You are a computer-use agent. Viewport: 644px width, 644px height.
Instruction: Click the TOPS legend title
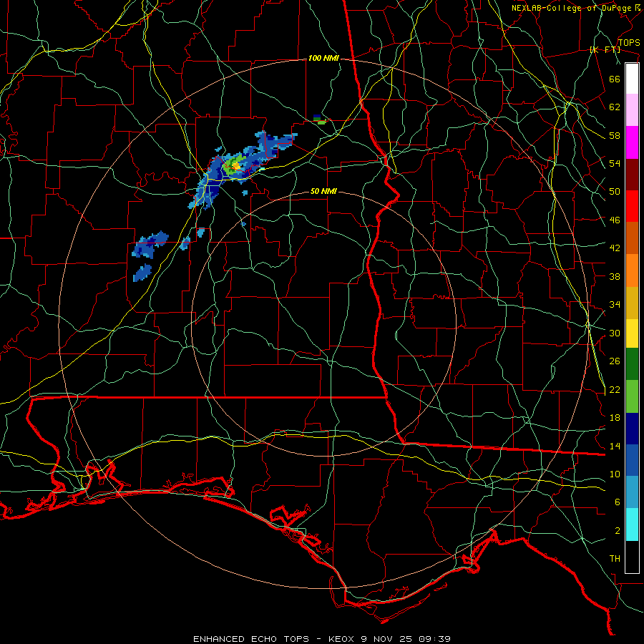(629, 43)
